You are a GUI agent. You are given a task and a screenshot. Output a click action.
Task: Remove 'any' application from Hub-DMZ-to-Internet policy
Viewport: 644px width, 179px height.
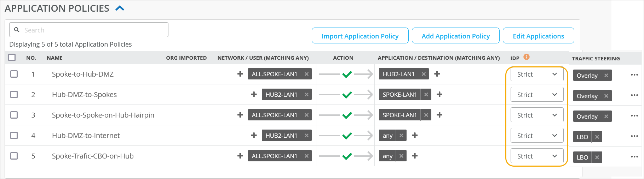401,136
